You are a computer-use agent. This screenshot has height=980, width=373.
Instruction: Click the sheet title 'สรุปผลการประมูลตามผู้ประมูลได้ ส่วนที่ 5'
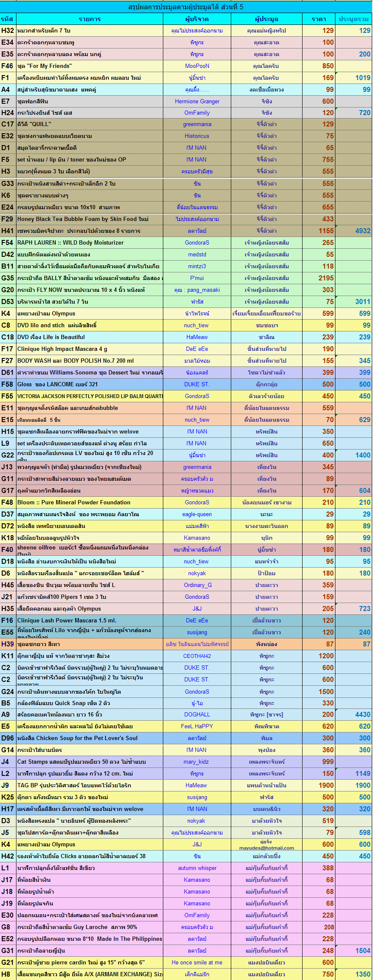(186, 7)
